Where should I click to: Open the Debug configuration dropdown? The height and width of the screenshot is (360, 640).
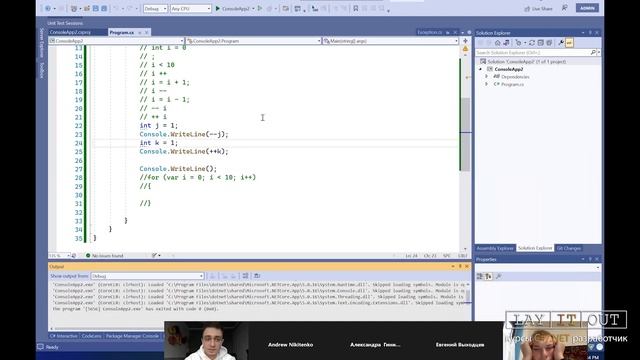(x=156, y=9)
